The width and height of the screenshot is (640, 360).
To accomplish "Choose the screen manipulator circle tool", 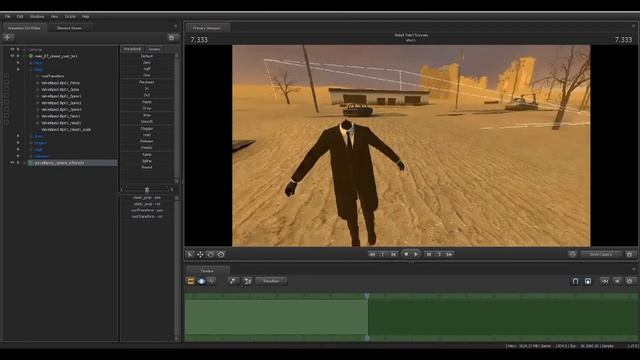I will pos(221,254).
